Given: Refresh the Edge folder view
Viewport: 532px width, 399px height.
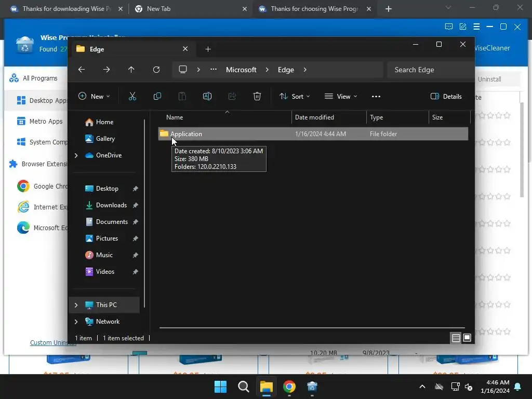Looking at the screenshot, I should [x=156, y=70].
